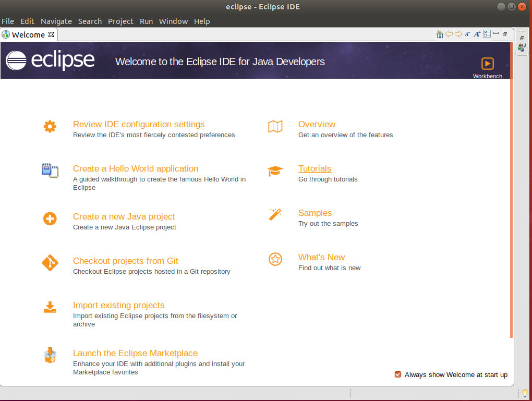Click the Git diamond icon
532x401 pixels.
[50, 263]
